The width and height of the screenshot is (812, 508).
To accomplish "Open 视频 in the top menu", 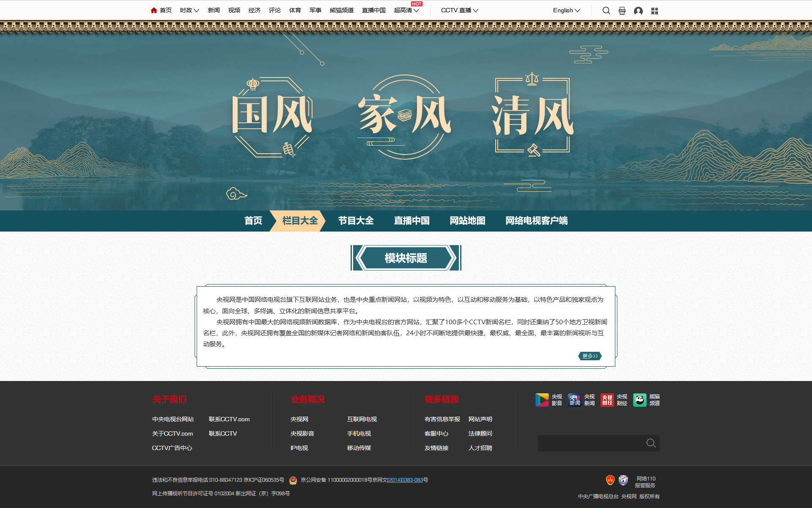I will (234, 10).
